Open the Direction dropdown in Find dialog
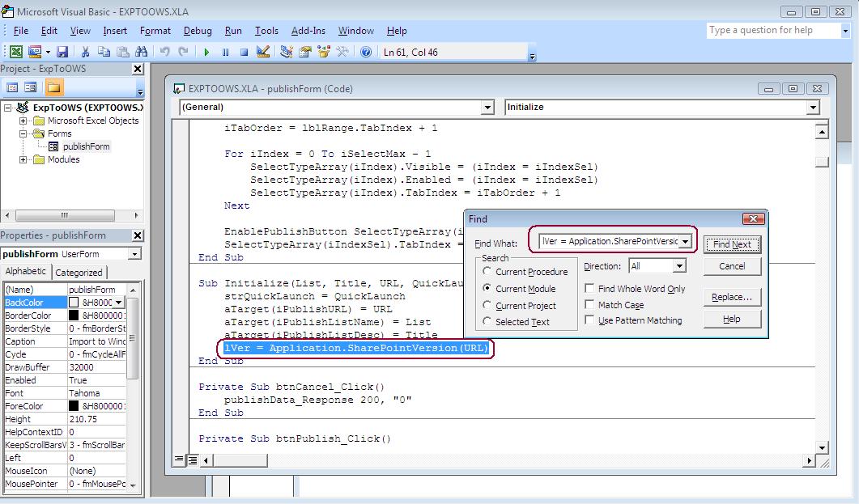This screenshot has height=504, width=859. [679, 266]
